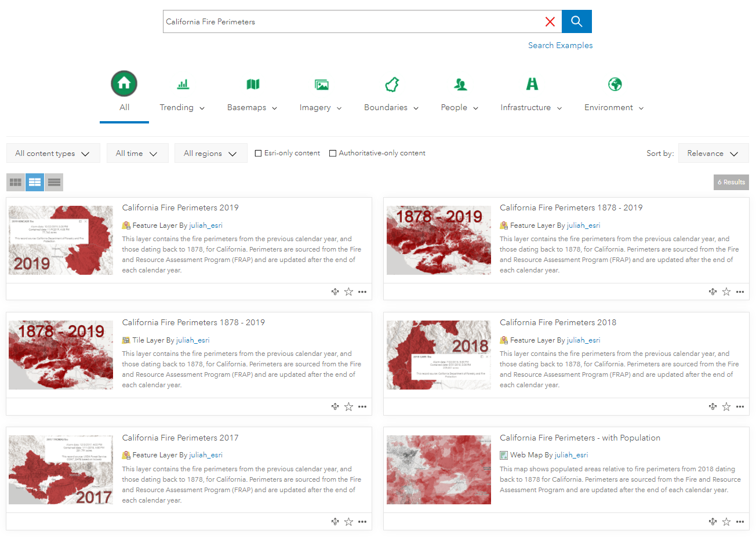Open the Search Examples link
This screenshot has width=756, height=542.
(x=560, y=45)
